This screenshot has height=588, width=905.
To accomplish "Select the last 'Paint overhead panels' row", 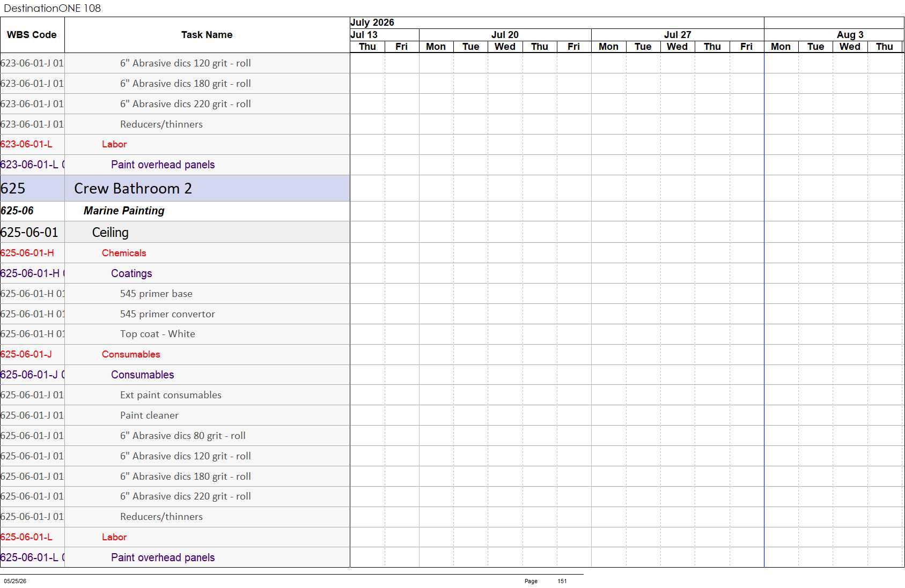I will pyautogui.click(x=163, y=557).
